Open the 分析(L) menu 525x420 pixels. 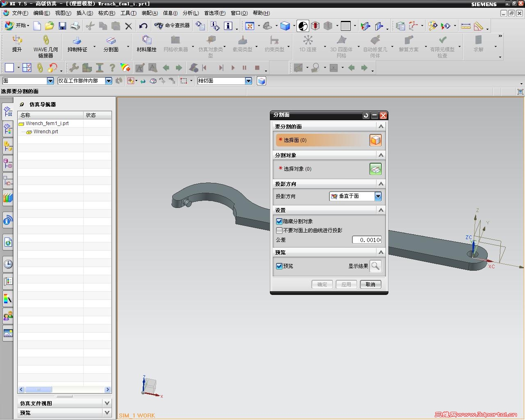point(191,13)
